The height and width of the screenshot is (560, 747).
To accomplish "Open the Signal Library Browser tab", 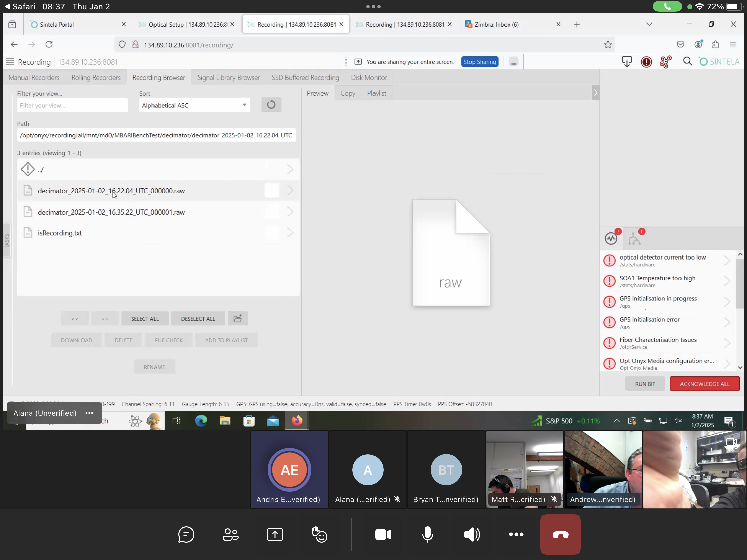I will pos(228,77).
